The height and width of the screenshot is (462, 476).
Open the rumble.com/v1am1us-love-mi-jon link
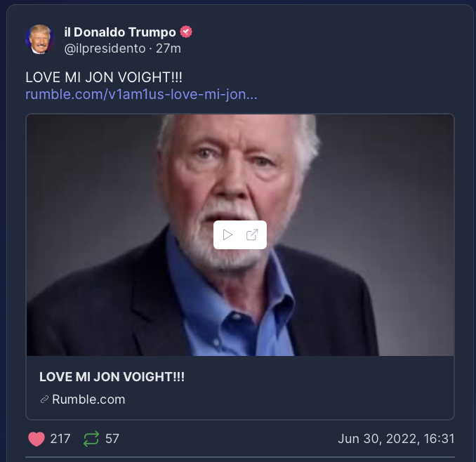coord(141,94)
